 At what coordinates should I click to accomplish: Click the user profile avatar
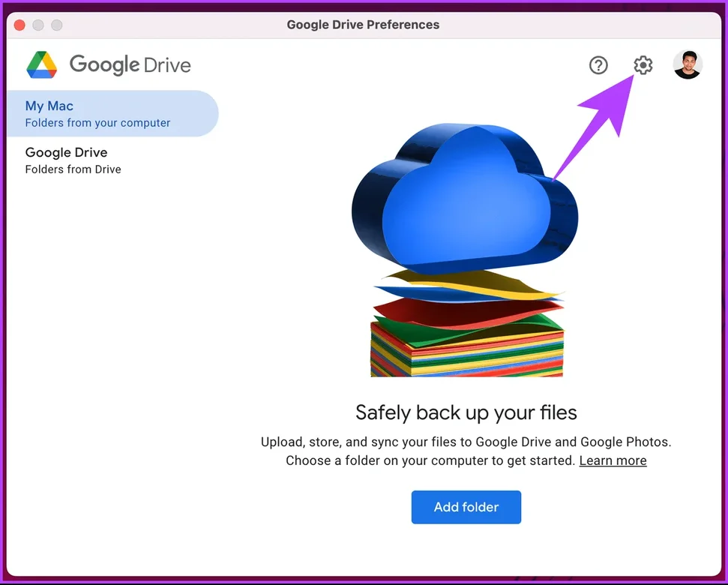pyautogui.click(x=687, y=65)
